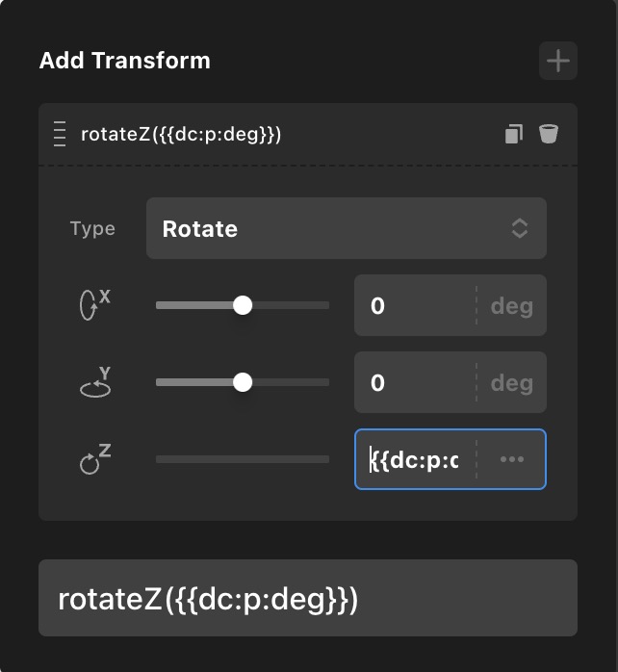The image size is (618, 672).
Task: Focus the Y rotation value field
Action: [414, 382]
